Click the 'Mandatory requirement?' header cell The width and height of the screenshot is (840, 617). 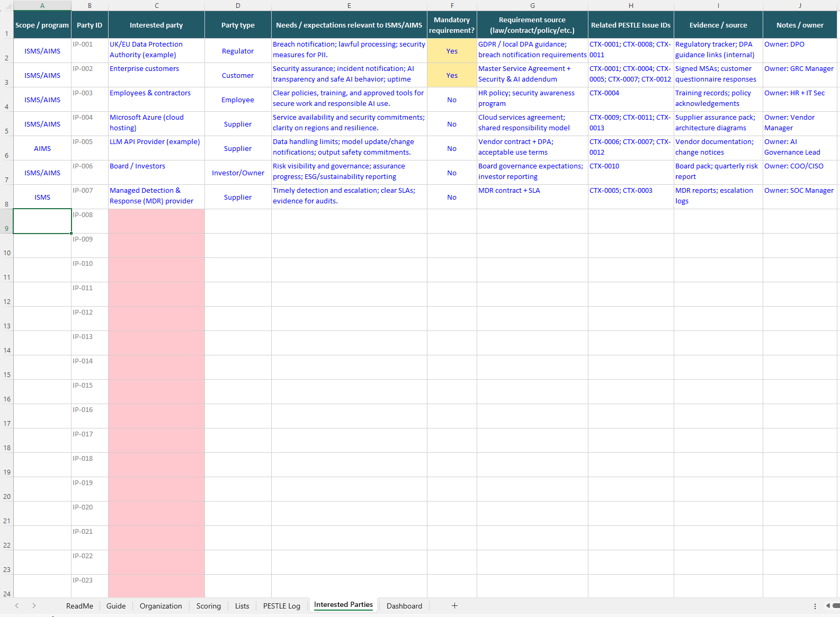pyautogui.click(x=452, y=25)
